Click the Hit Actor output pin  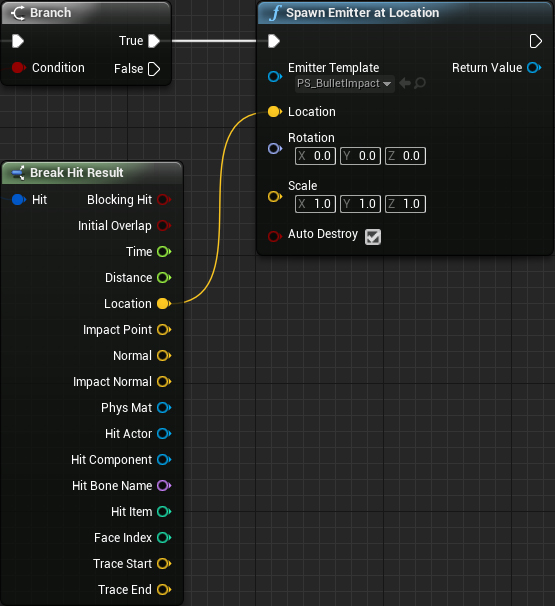click(164, 434)
